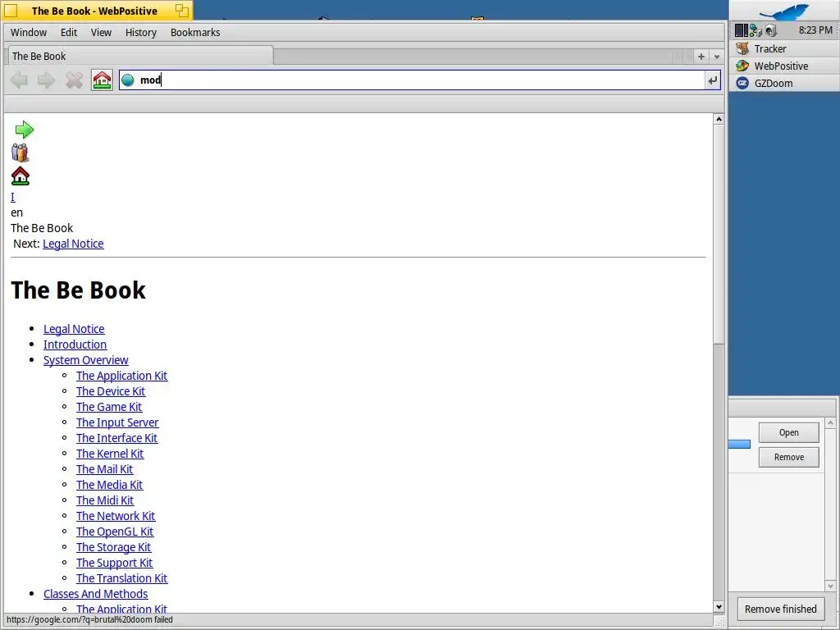
Task: Open the History menu
Action: point(141,33)
